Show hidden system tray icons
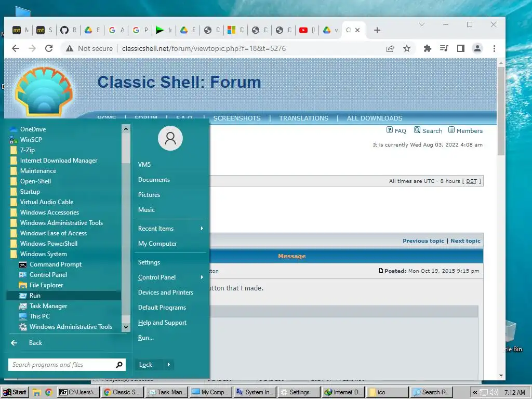532x399 pixels. coord(475,393)
